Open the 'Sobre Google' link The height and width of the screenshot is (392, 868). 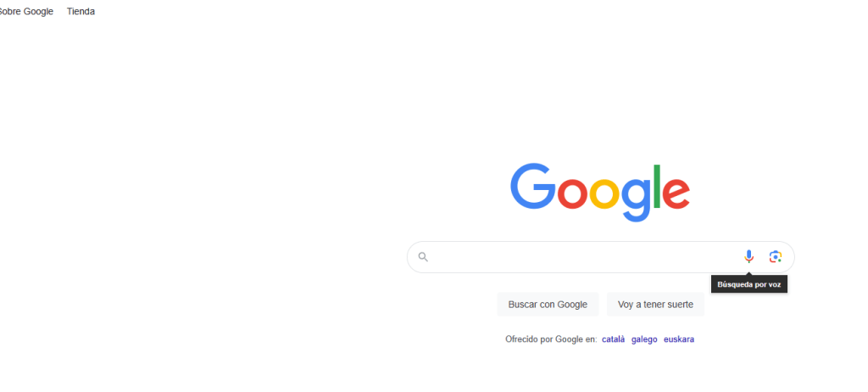pos(25,11)
